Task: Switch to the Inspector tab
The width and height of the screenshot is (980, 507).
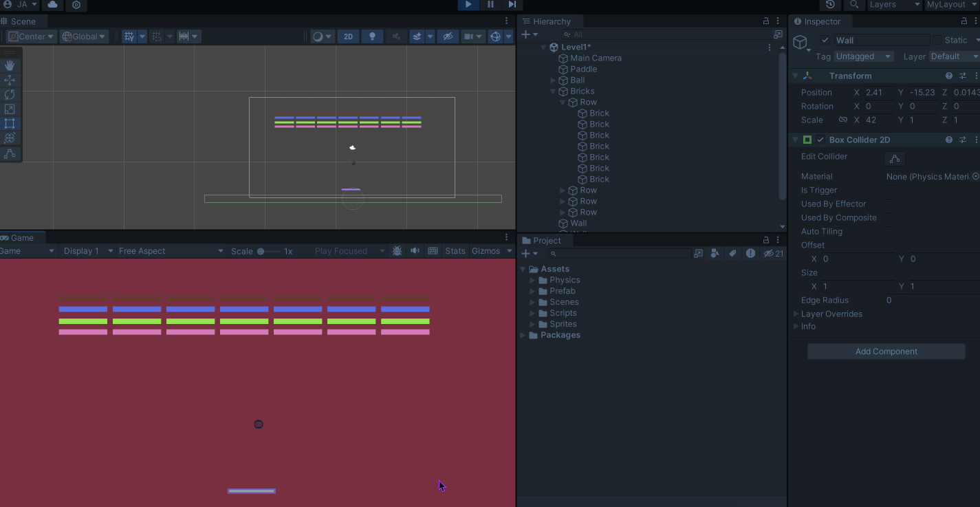Action: (x=822, y=21)
